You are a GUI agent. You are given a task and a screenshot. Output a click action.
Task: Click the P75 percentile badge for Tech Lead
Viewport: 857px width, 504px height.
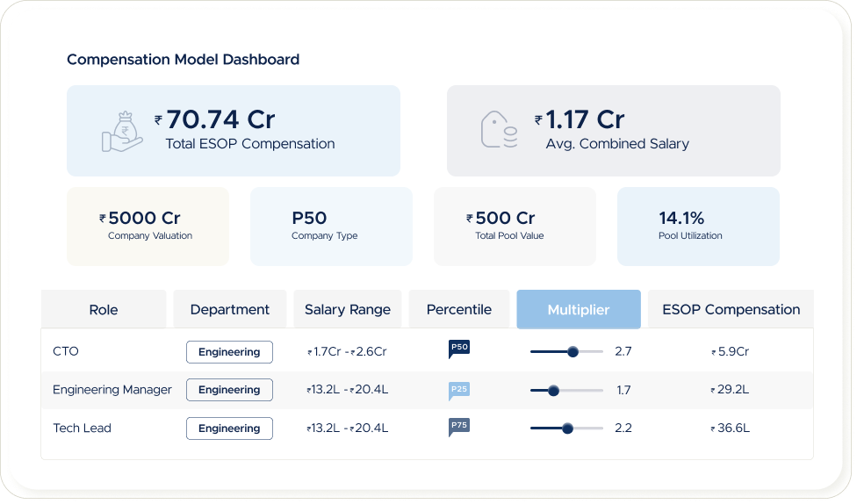click(x=459, y=428)
